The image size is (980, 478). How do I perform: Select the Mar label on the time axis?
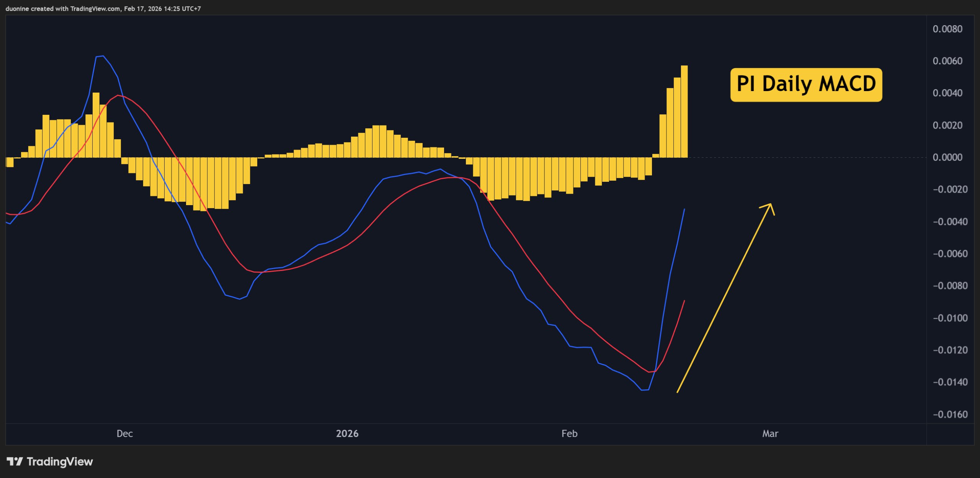pos(771,434)
